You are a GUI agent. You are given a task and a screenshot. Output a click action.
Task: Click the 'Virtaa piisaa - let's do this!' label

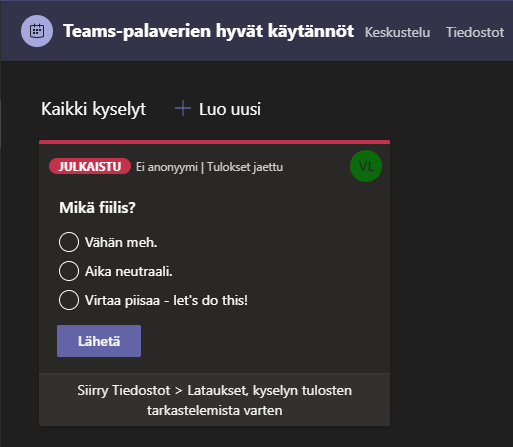(166, 300)
